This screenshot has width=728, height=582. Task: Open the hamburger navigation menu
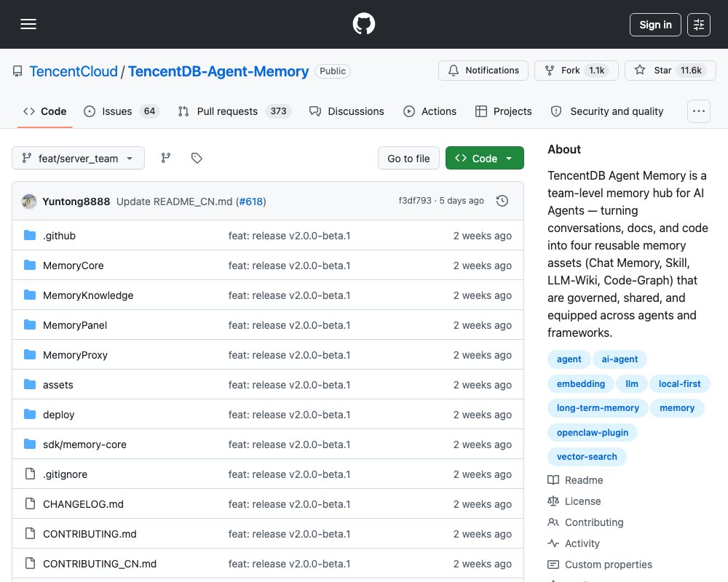[x=28, y=24]
